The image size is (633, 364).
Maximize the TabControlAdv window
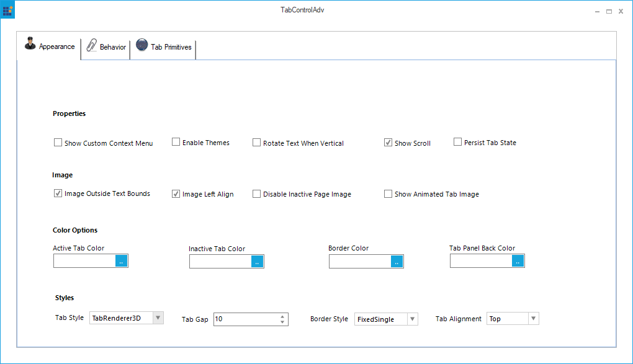tap(609, 11)
